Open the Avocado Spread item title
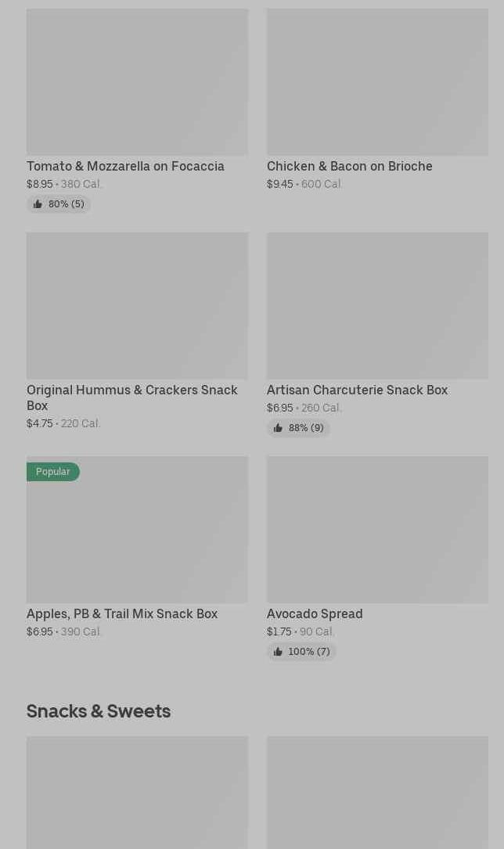 [x=315, y=613]
